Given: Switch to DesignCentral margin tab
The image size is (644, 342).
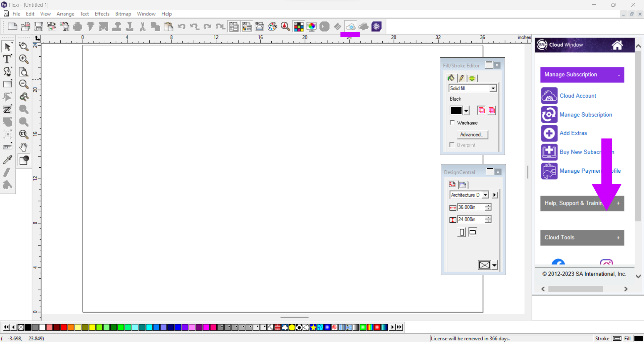Looking at the screenshot, I should [463, 184].
